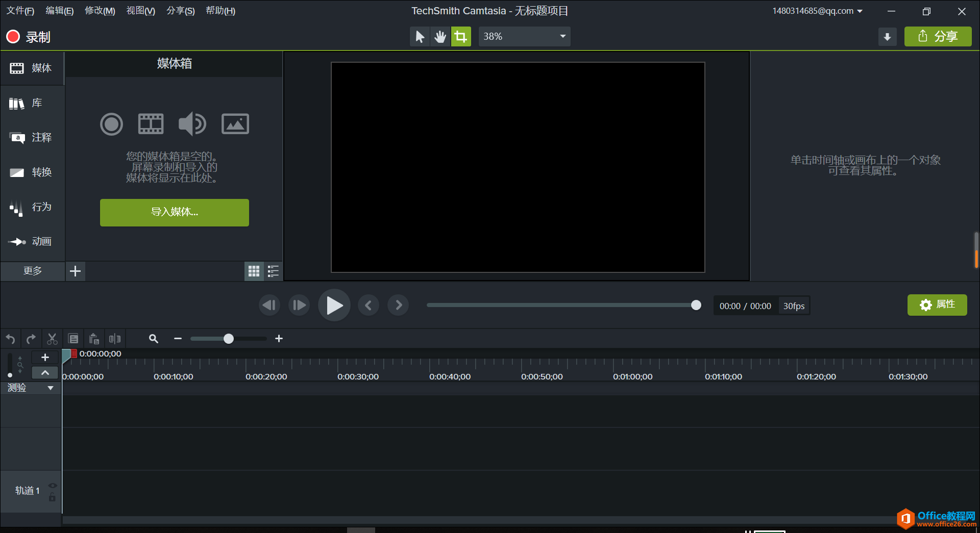
Task: Click the timeline magnifier zoom icon
Action: [x=154, y=339]
